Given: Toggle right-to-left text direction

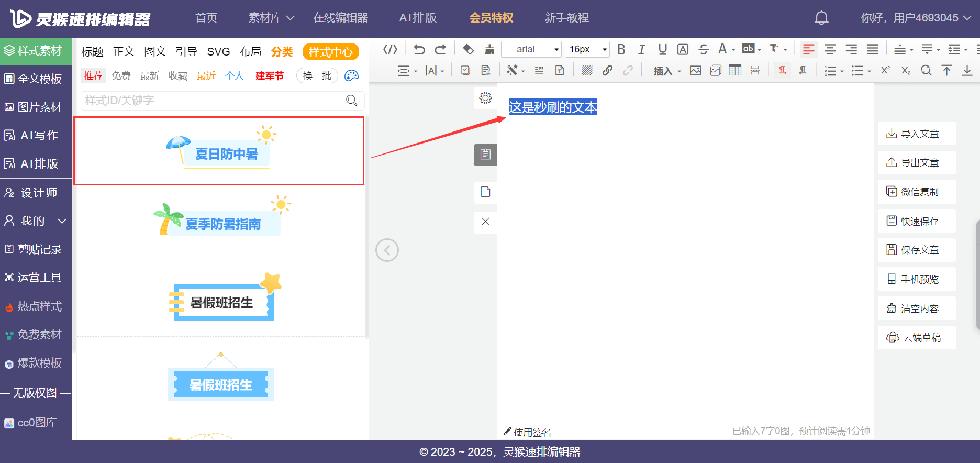Looking at the screenshot, I should pyautogui.click(x=803, y=70).
